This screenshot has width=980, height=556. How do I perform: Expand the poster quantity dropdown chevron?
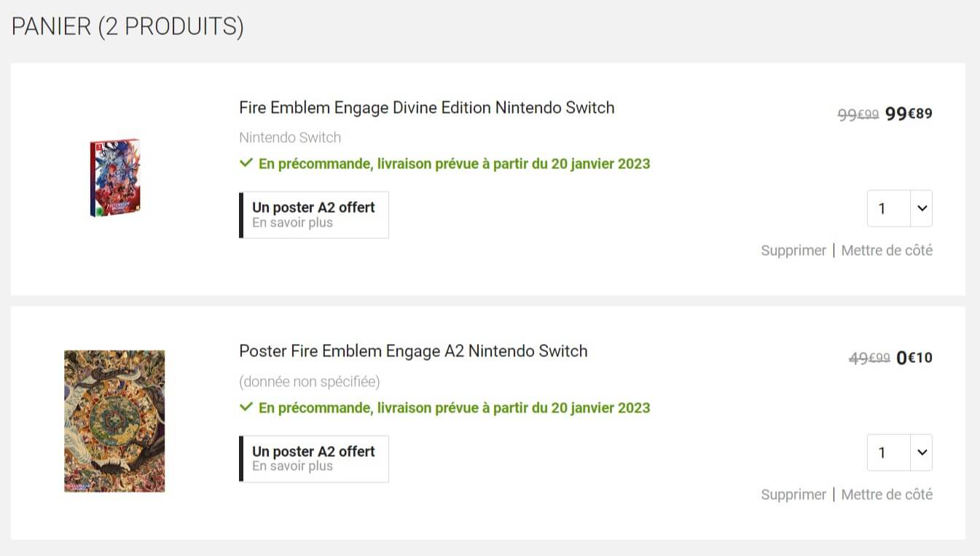click(922, 453)
